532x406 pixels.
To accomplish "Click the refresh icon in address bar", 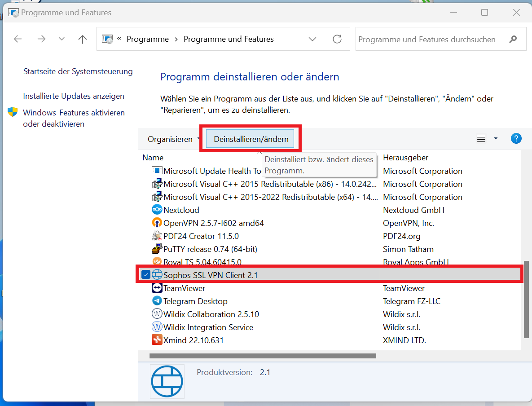I will click(337, 39).
